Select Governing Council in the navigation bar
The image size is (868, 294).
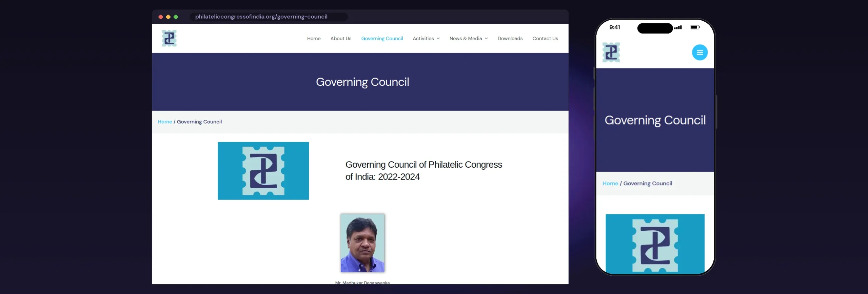click(382, 39)
